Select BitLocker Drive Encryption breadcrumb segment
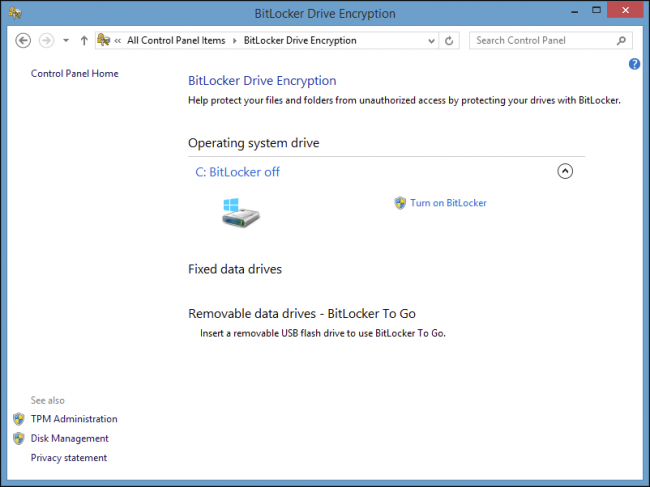Viewport: 650px width, 487px height. point(300,41)
